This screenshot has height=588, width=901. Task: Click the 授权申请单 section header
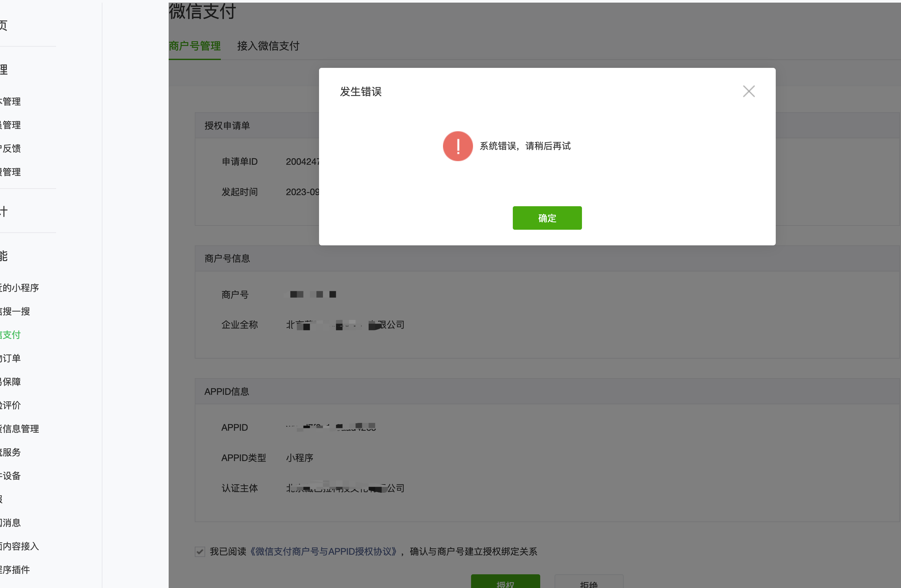[x=227, y=126]
